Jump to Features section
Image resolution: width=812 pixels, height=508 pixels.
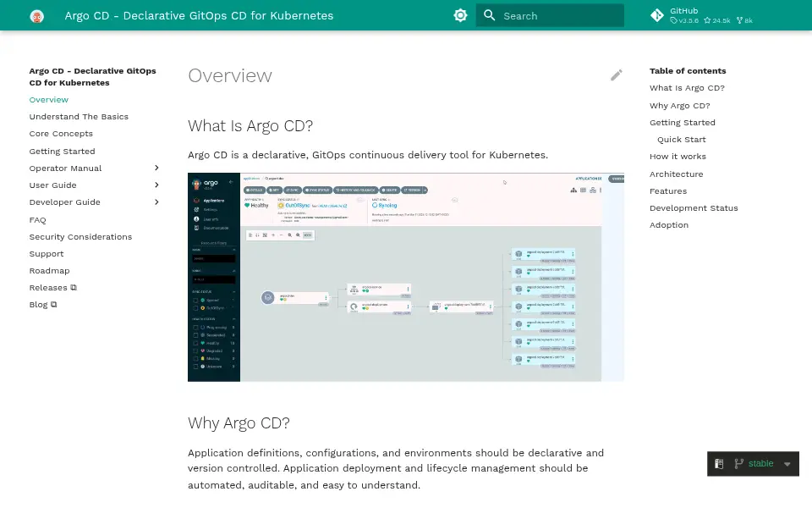coord(668,191)
